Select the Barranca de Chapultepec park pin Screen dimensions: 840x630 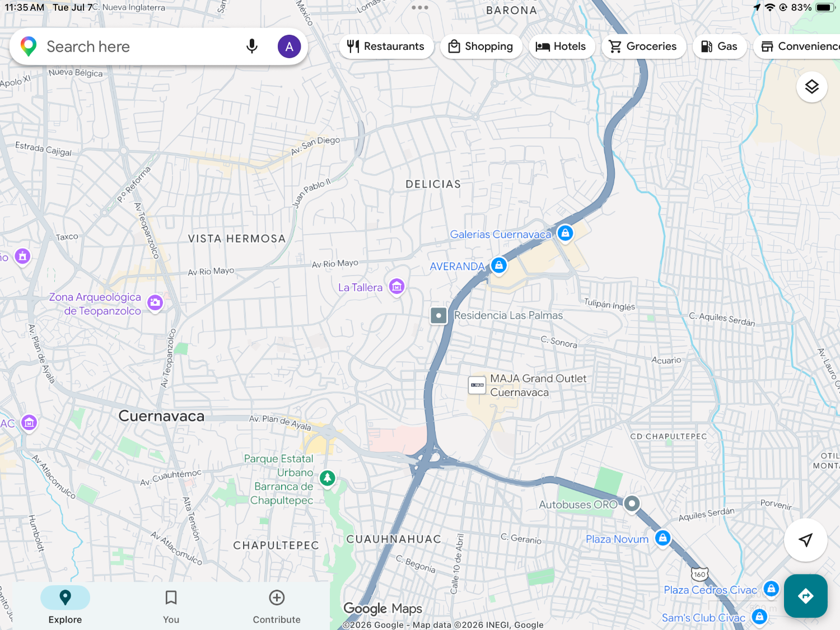[x=328, y=478]
